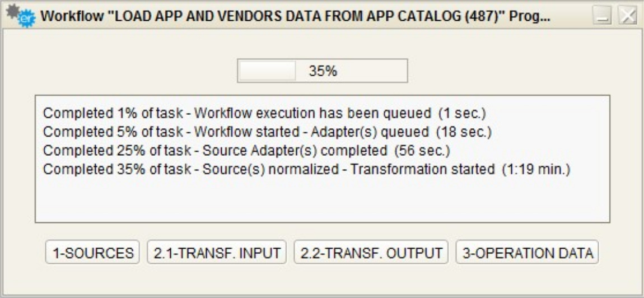Click the window title 'LOAD APP AND VENDORS DATA'

pos(295,17)
